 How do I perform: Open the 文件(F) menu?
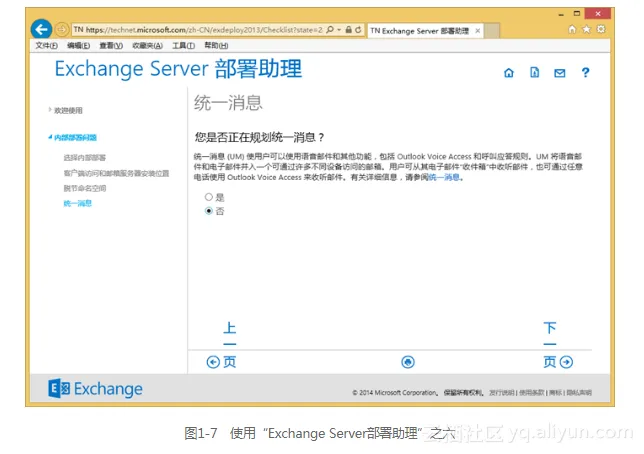coord(47,46)
